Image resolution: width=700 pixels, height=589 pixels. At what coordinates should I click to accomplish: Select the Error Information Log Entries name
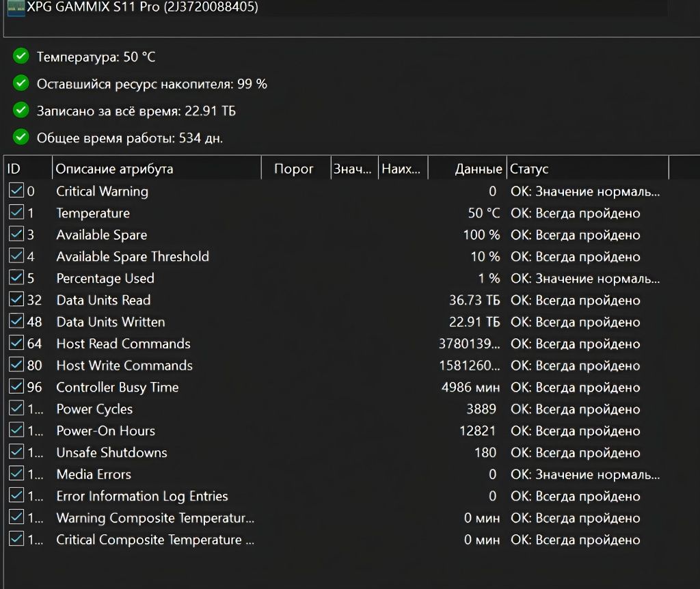pyautogui.click(x=142, y=496)
